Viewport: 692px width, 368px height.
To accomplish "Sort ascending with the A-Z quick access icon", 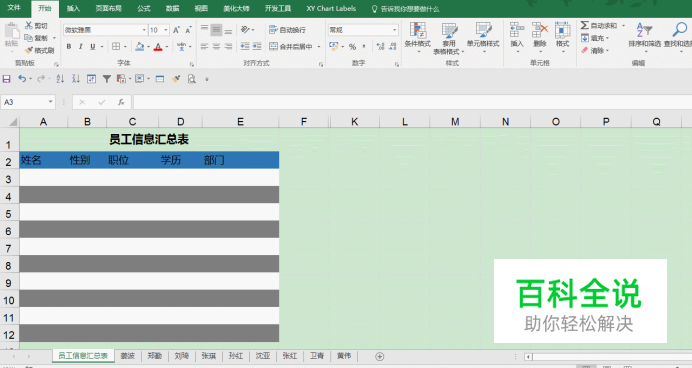I will click(60, 79).
